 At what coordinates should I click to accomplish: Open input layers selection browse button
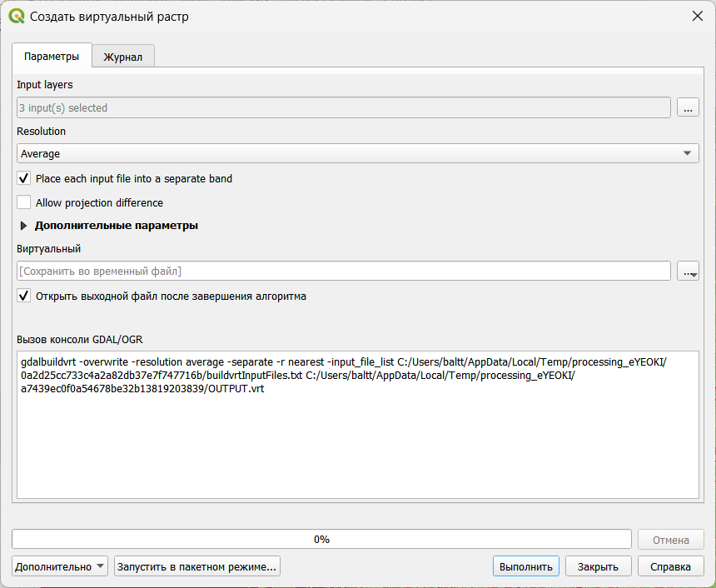coord(687,107)
